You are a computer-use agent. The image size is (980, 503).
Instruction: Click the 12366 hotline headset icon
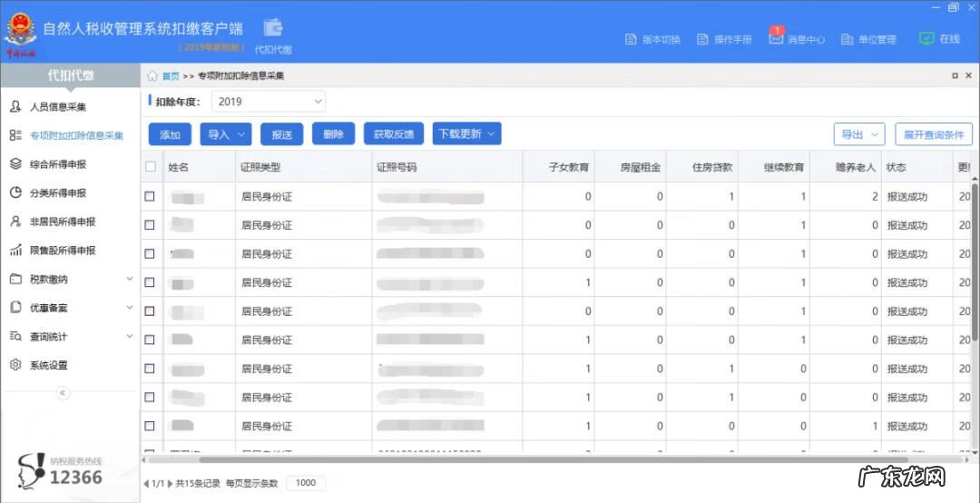[31, 472]
